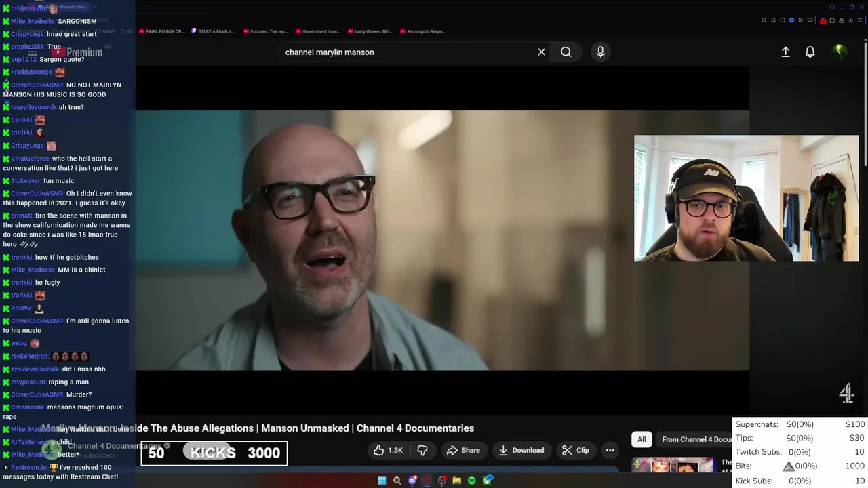This screenshot has height=488, width=868.
Task: Click the Download button below the video
Action: click(521, 450)
